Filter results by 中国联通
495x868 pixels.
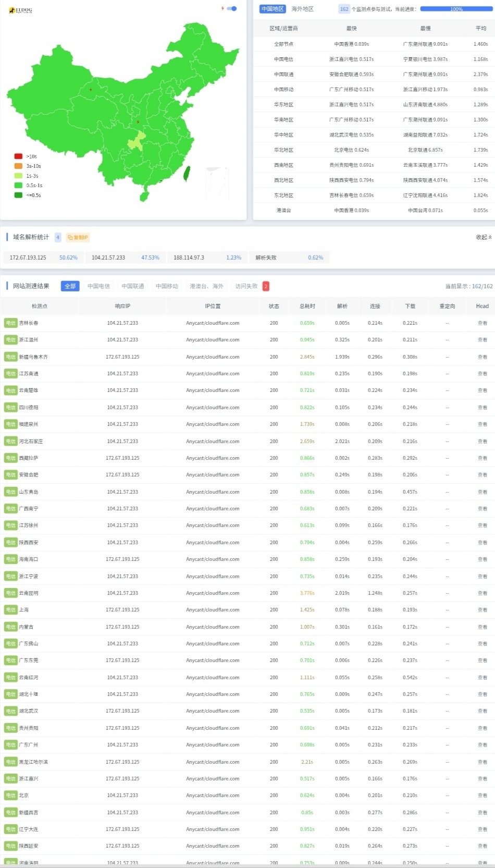pos(132,286)
